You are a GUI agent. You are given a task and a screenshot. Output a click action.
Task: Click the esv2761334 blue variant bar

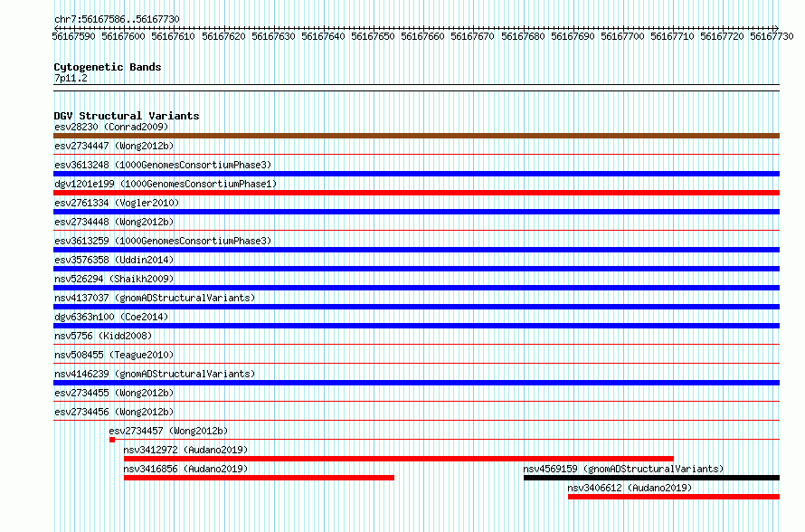(x=416, y=212)
